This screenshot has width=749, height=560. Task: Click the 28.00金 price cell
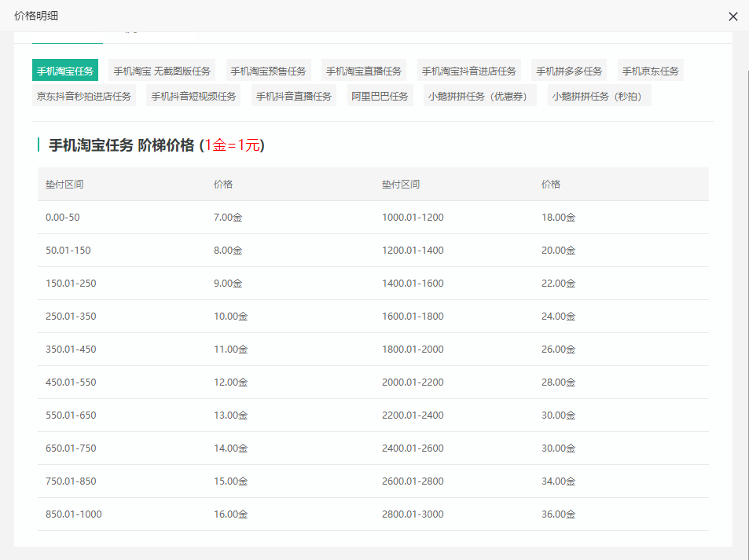pyautogui.click(x=558, y=382)
